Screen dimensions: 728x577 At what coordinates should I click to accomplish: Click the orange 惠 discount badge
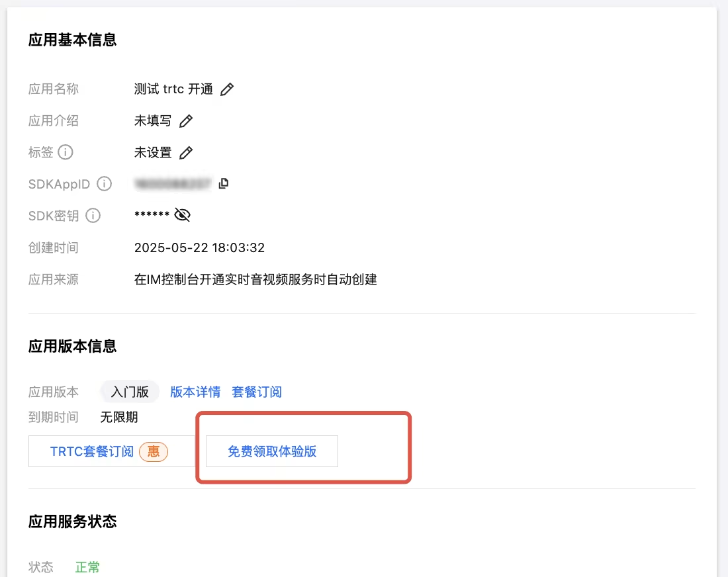tap(154, 451)
